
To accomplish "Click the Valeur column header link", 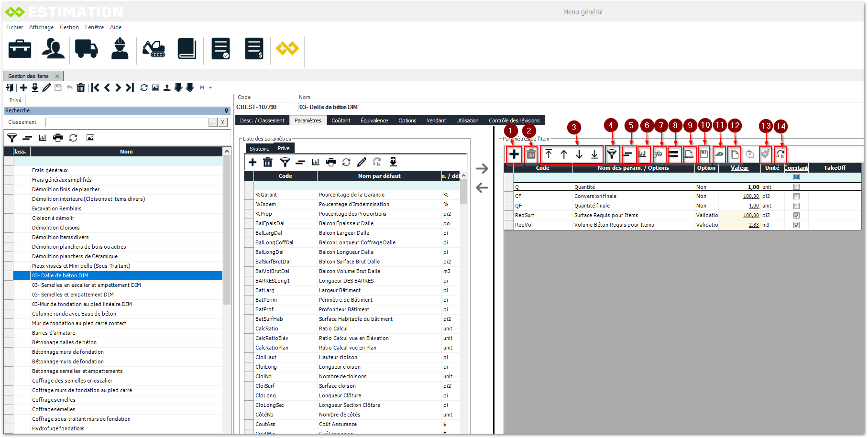I will pyautogui.click(x=739, y=168).
